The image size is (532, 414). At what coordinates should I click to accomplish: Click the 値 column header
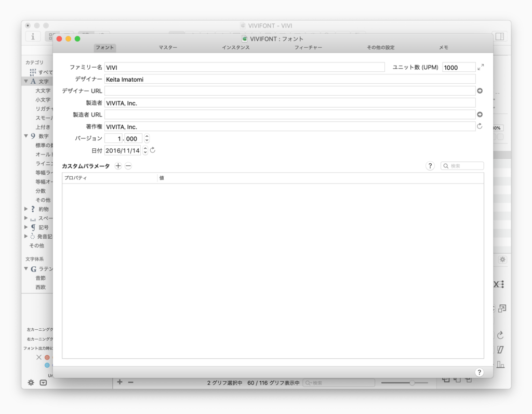(321, 178)
